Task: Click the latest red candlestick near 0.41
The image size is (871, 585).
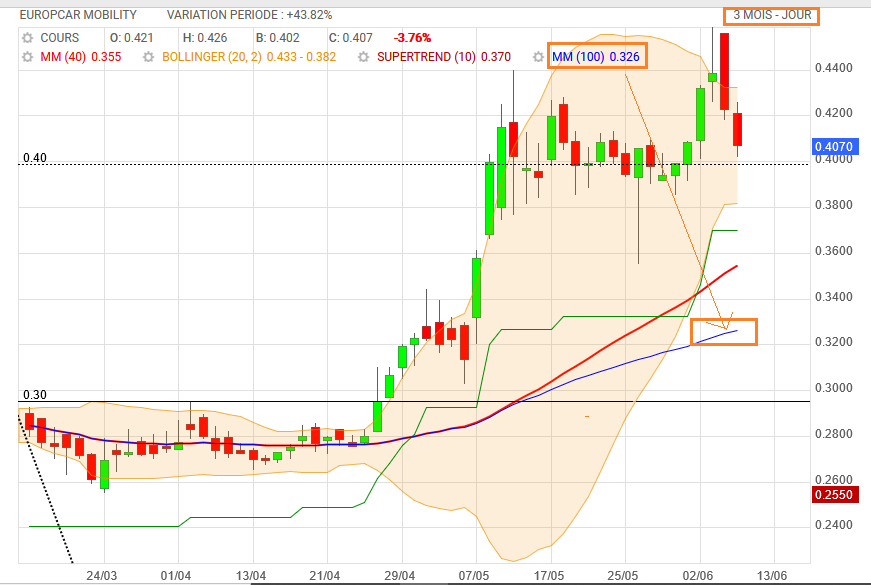Action: (738, 129)
